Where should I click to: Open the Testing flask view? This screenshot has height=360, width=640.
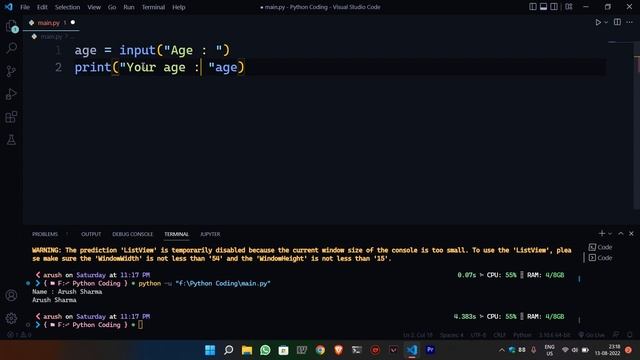point(11,140)
